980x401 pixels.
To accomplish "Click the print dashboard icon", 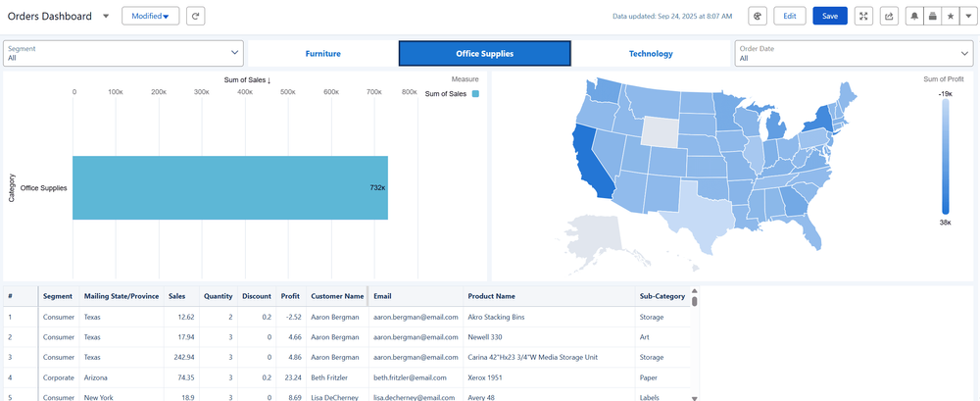I will click(931, 16).
